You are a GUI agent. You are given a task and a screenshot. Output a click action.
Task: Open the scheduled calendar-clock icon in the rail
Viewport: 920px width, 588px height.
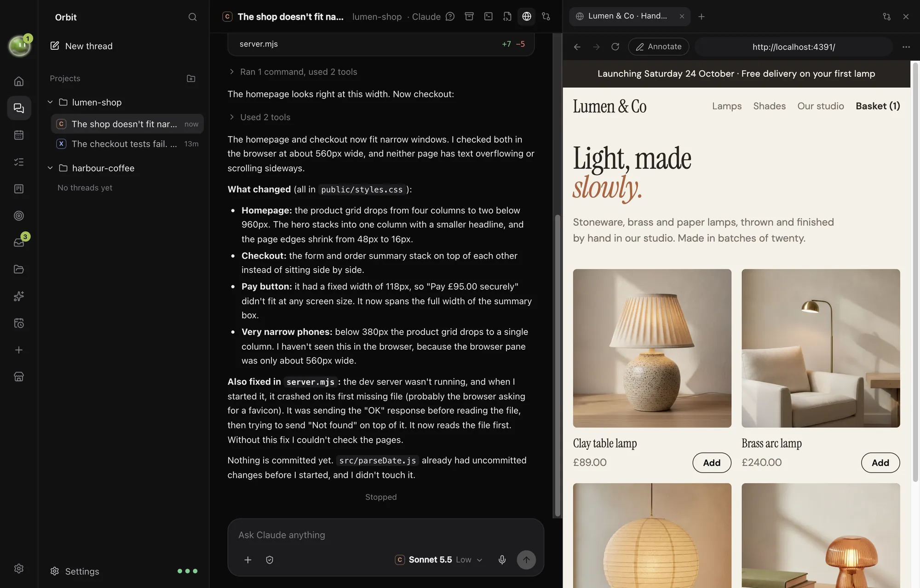(19, 323)
